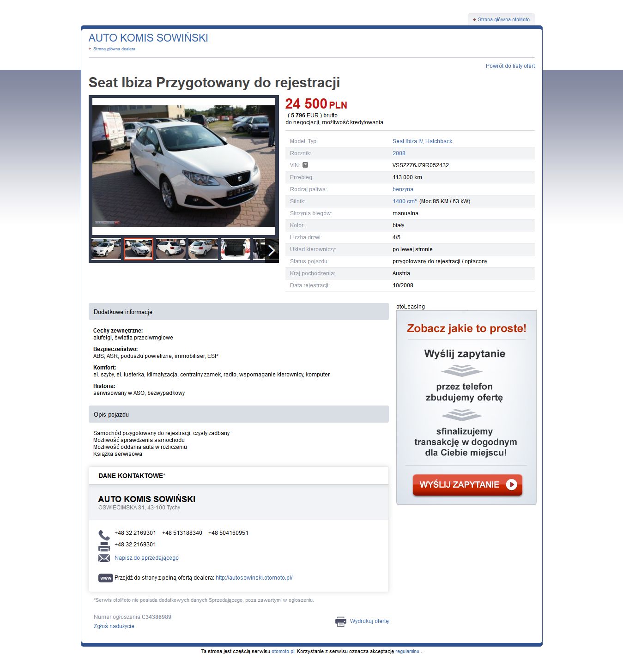The image size is (623, 672).
Task: Select the open trunk thumbnail
Action: tap(236, 249)
